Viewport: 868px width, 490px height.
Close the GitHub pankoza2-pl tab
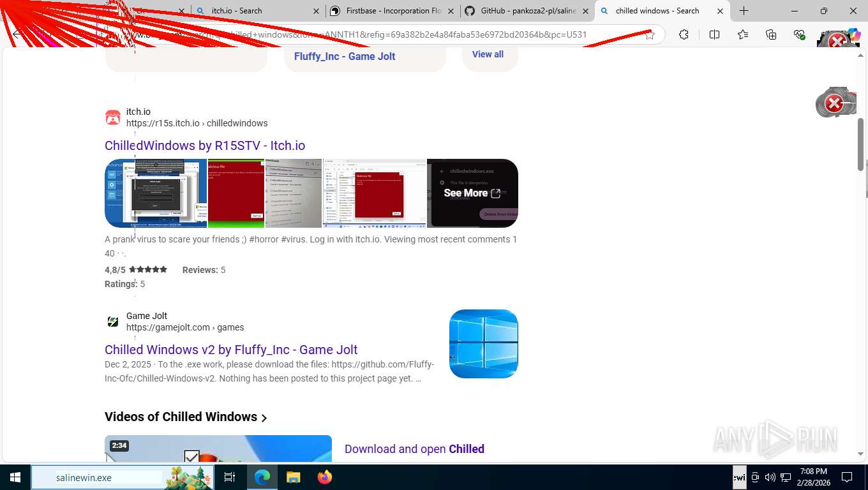coord(585,11)
